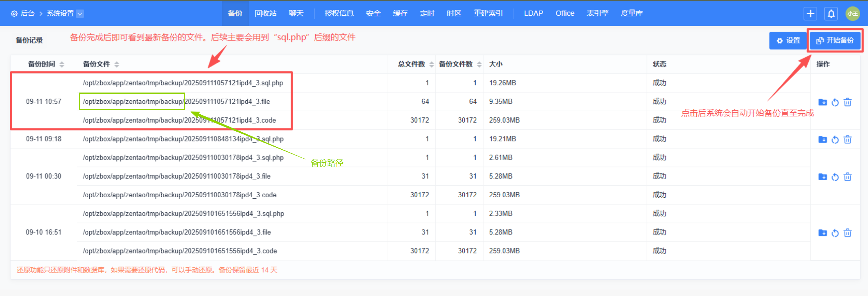Sort by 总文件数 column arrows
The height and width of the screenshot is (296, 868).
tap(431, 64)
